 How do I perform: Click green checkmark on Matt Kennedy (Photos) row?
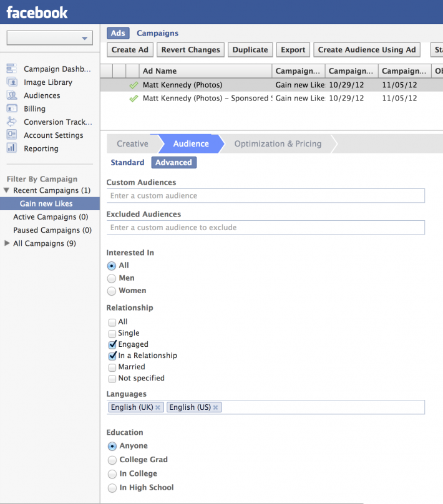134,85
